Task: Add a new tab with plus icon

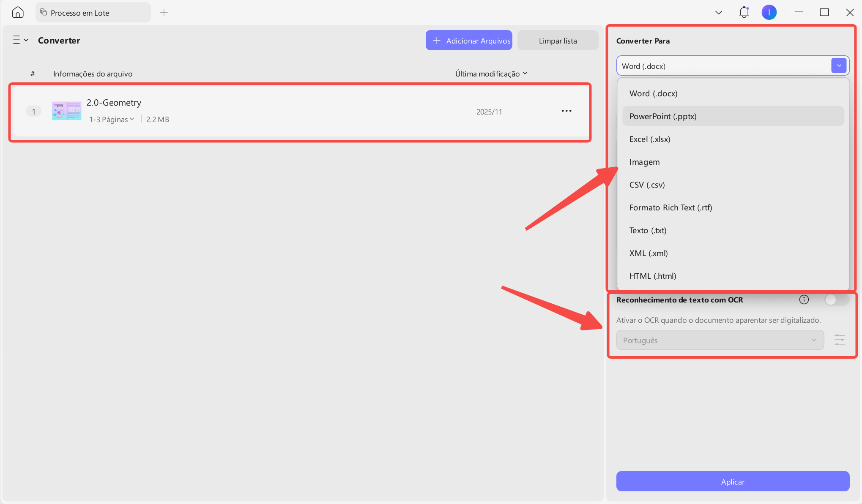Action: [164, 13]
